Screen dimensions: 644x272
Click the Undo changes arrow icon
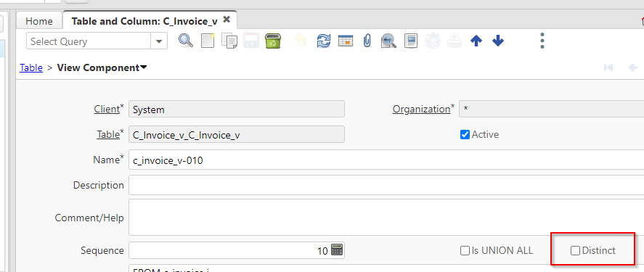tap(301, 41)
